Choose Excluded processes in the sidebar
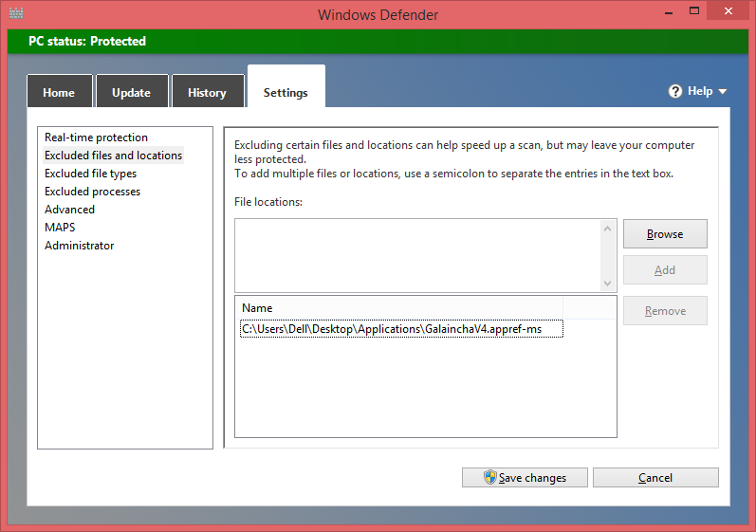 coord(92,192)
